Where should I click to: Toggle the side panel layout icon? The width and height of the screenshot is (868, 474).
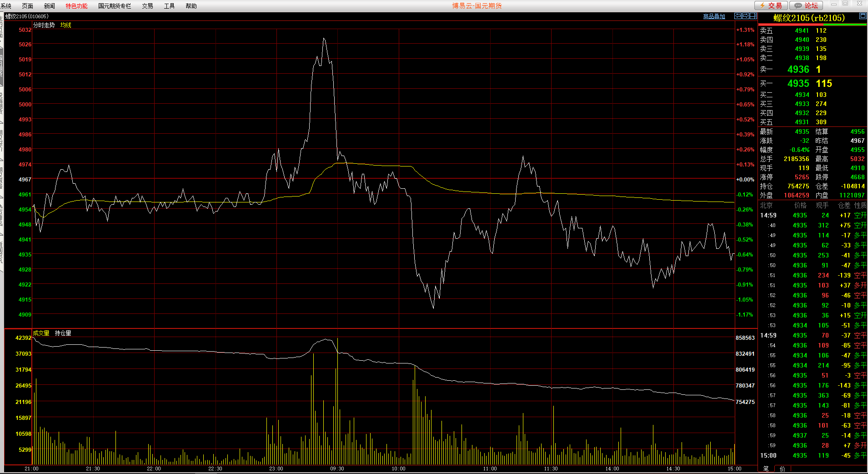753,16
